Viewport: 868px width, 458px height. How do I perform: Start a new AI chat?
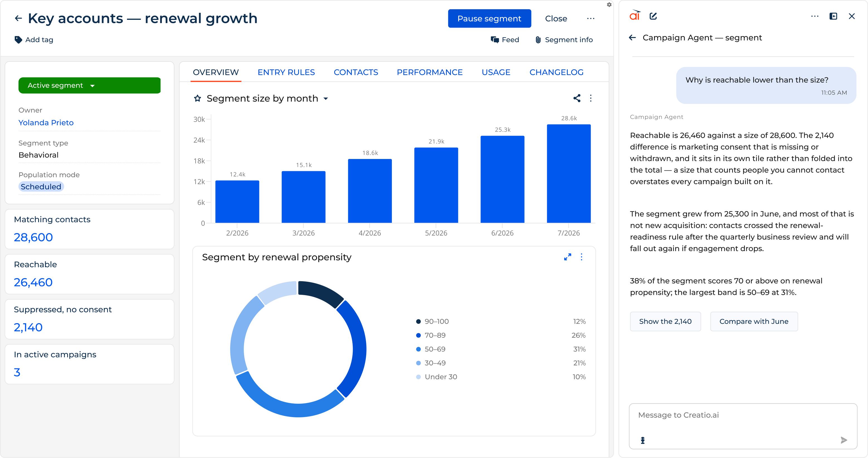(x=653, y=16)
